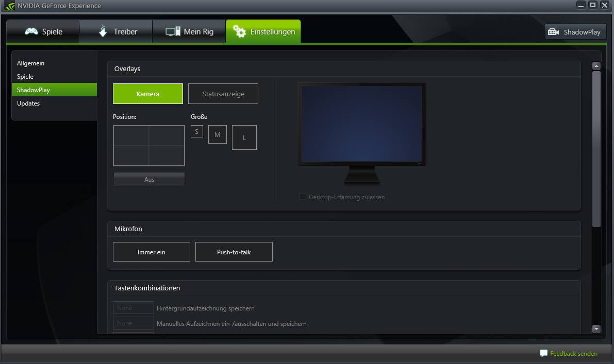Switch to the Treiber tab
The height and width of the screenshot is (364, 614).
[116, 32]
